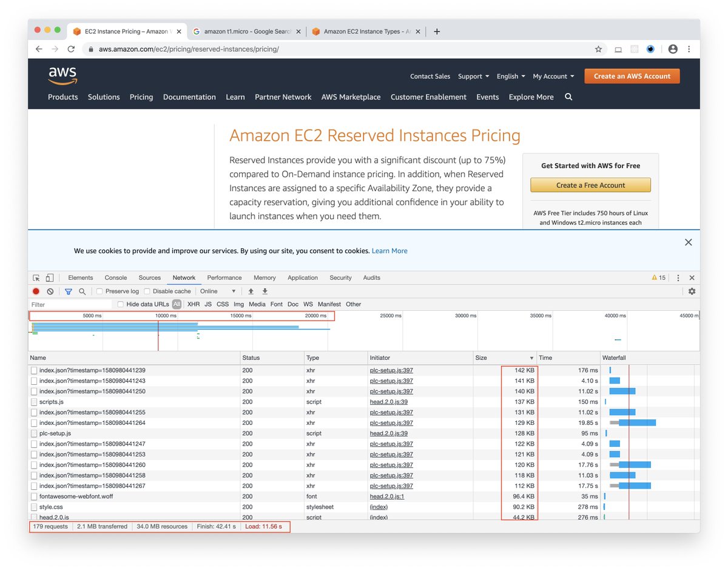
Task: Toggle the network filter funnel icon
Action: pos(69,291)
